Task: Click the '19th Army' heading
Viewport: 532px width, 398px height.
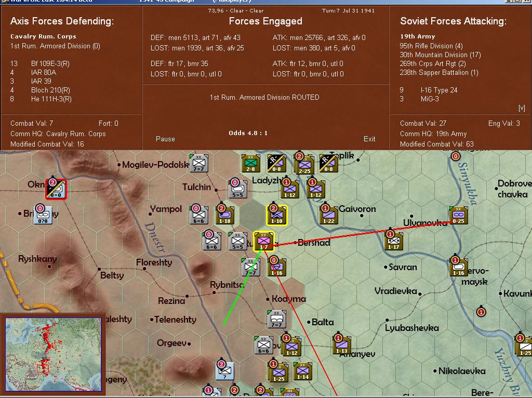Action: 417,36
